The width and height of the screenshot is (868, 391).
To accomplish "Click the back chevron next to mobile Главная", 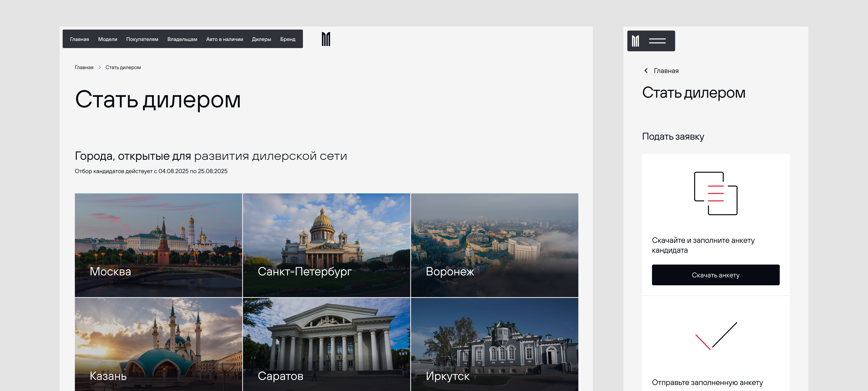I will tap(646, 70).
